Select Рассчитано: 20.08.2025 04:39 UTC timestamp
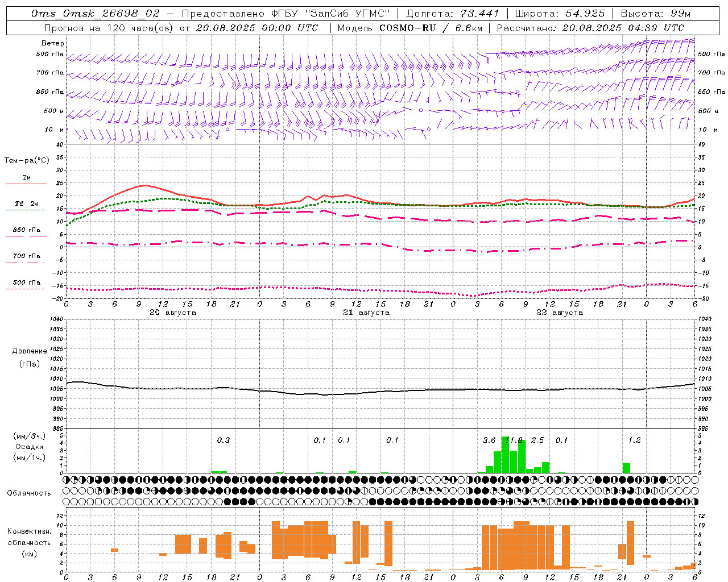Image resolution: width=728 pixels, height=582 pixels. [x=590, y=28]
